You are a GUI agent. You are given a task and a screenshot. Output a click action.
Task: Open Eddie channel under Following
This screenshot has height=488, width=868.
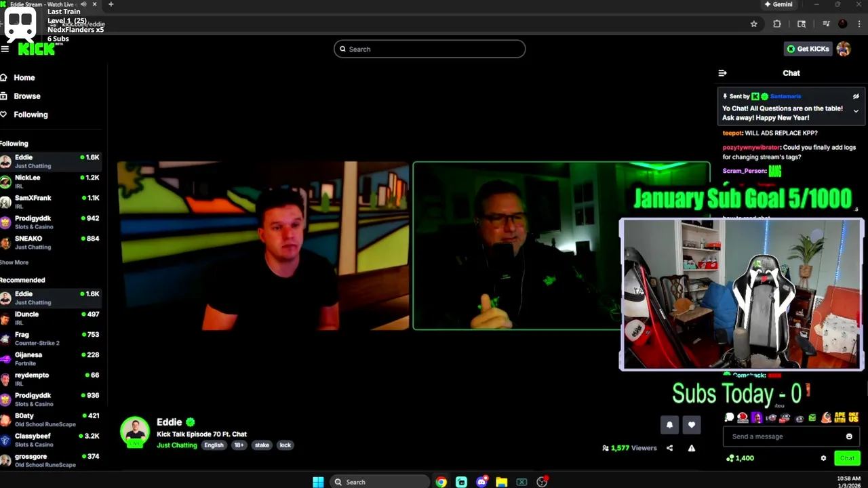[x=51, y=161]
